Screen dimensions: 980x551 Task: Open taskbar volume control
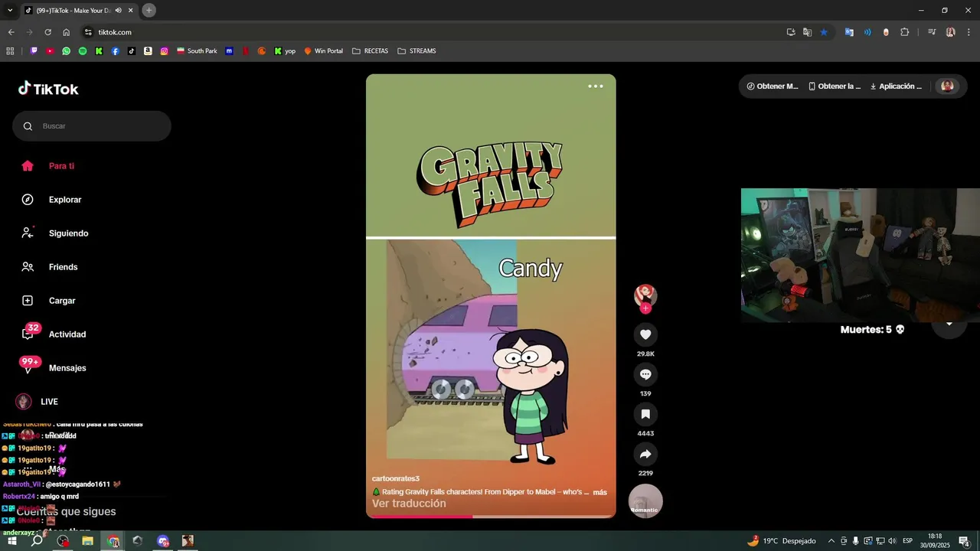[x=892, y=541]
